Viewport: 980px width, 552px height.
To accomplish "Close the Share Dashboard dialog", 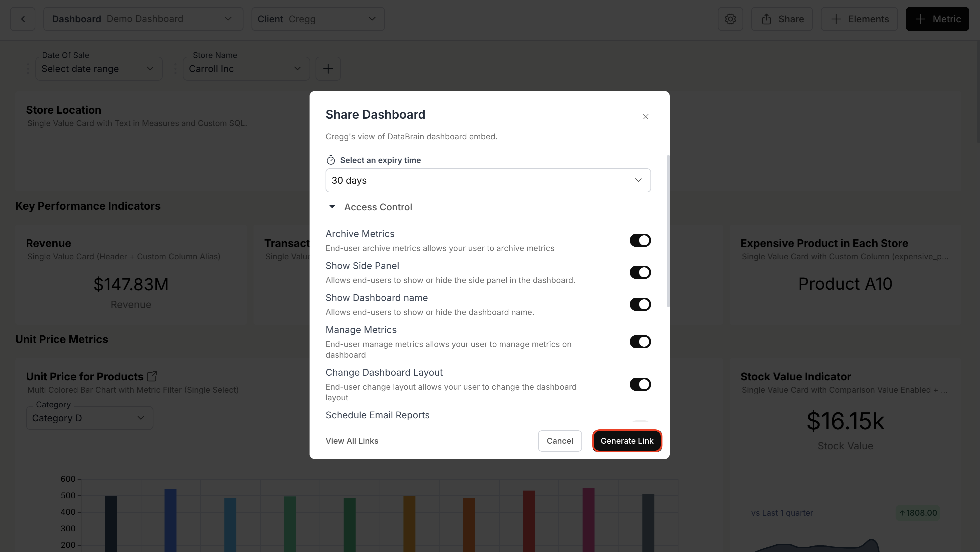I will click(x=645, y=116).
